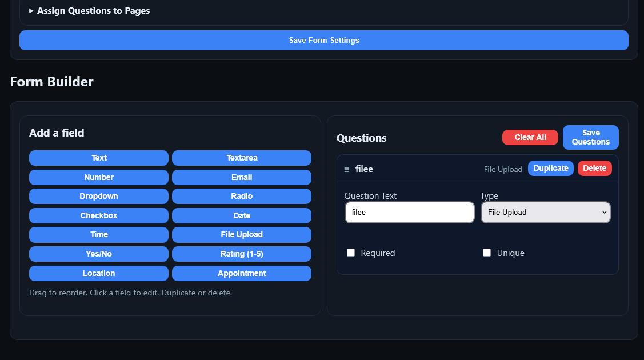Screen dimensions: 644x360
Task: Click the red Clear All button
Action: (530, 138)
